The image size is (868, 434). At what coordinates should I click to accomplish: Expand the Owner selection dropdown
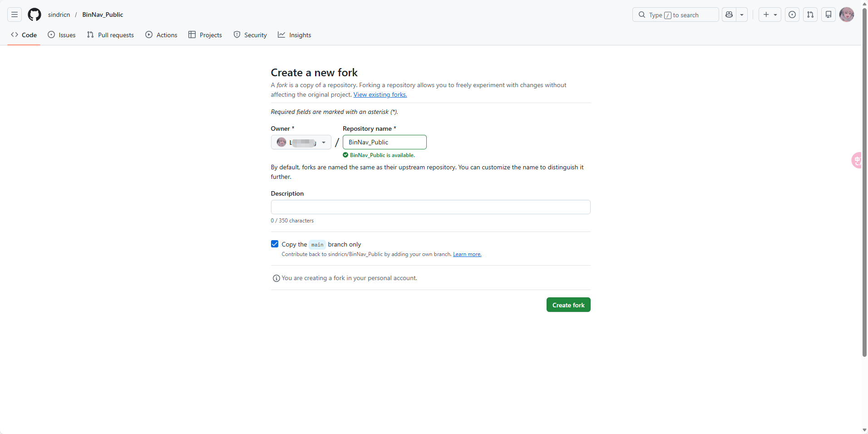tap(301, 142)
